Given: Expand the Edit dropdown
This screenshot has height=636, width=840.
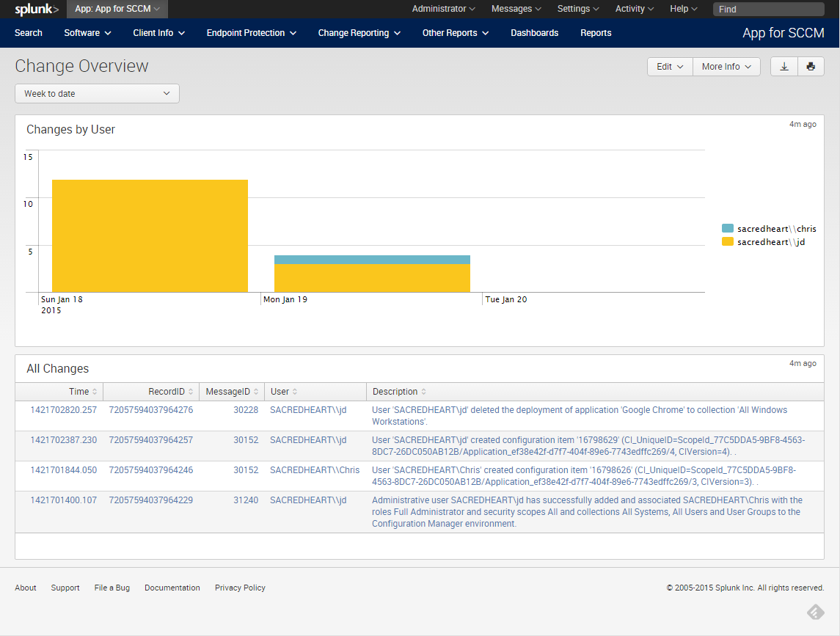Looking at the screenshot, I should point(670,67).
